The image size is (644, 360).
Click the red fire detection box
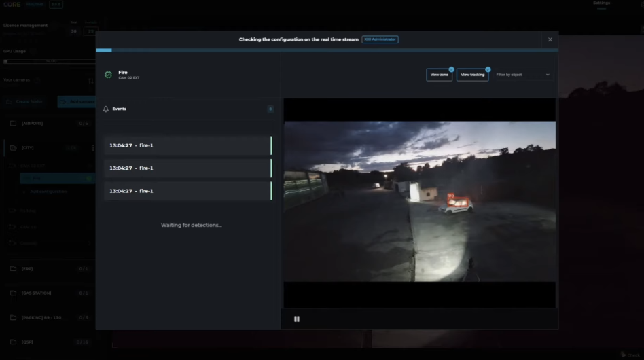click(458, 200)
